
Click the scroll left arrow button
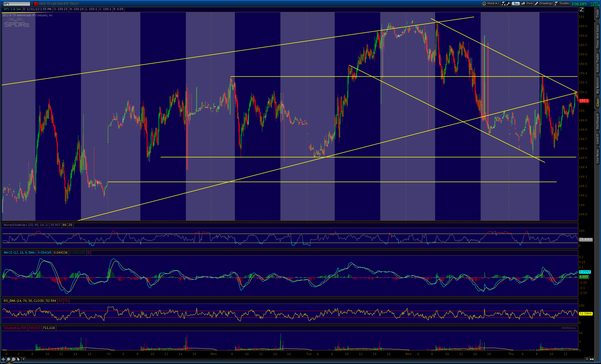click(23, 359)
